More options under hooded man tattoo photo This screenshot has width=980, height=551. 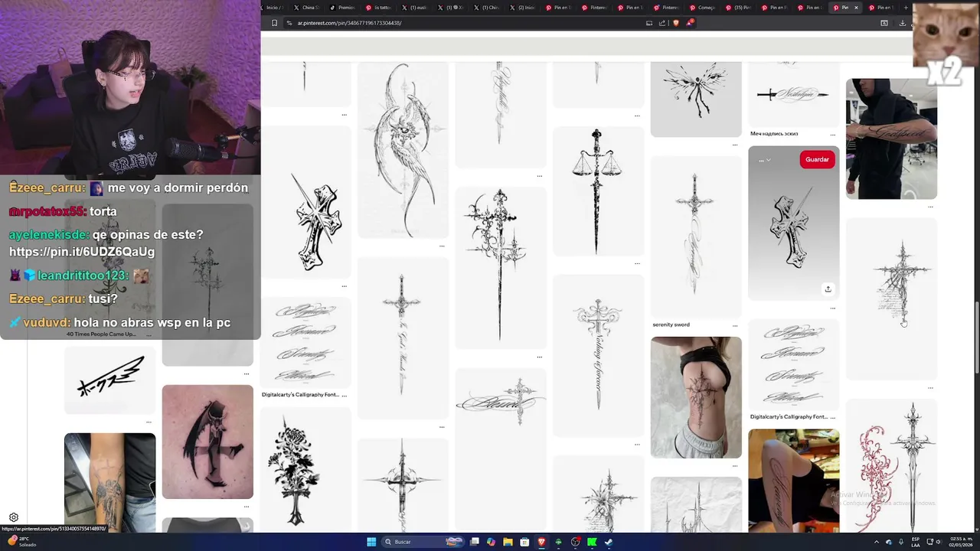pos(930,207)
